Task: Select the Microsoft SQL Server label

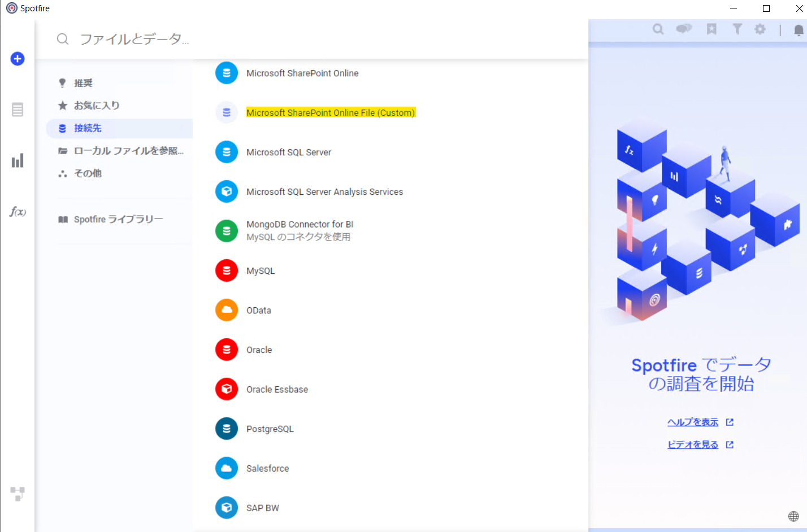Action: click(289, 152)
